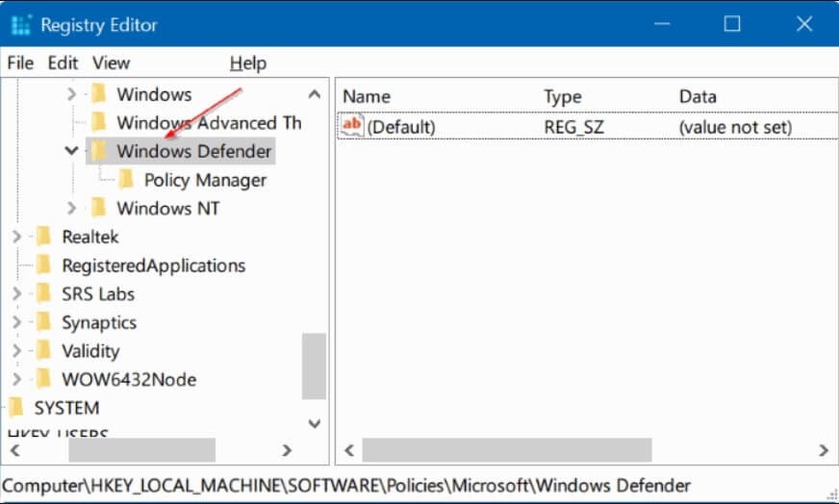Screen dimensions: 839x504
Task: Select the Synaptics key
Action: pyautogui.click(x=99, y=322)
